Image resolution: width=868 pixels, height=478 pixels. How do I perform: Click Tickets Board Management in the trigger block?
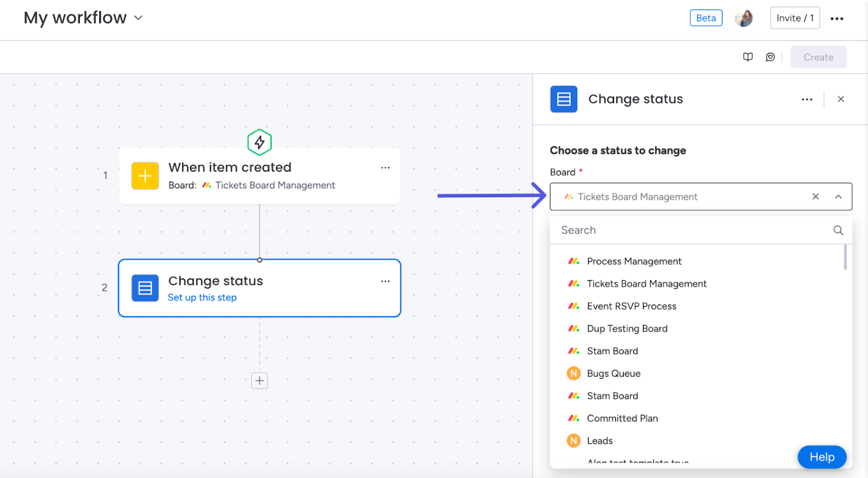click(x=275, y=185)
